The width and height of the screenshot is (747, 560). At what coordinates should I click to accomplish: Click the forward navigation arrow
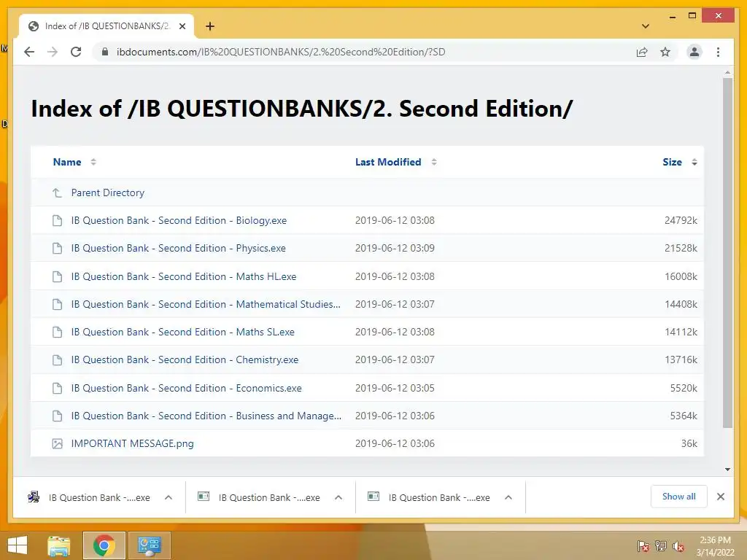(53, 52)
